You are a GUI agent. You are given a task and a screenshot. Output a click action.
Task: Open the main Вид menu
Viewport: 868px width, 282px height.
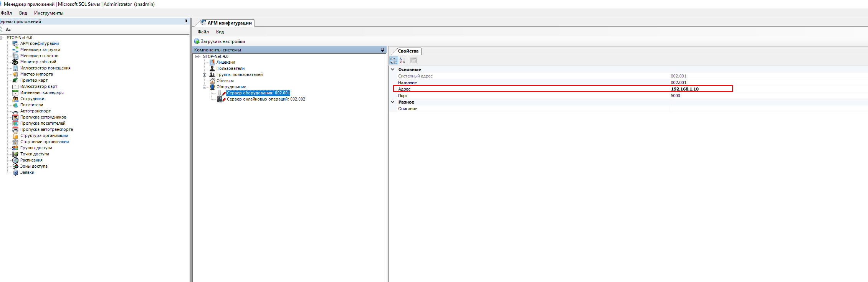click(23, 13)
